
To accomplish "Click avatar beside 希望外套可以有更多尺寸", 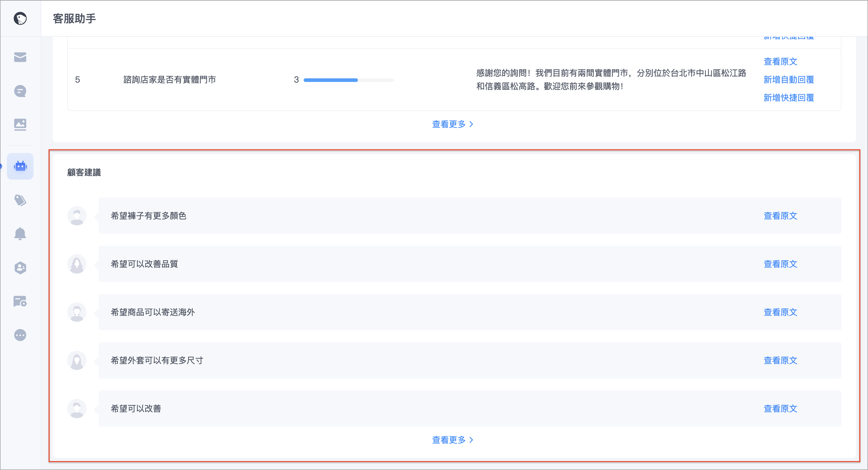I will [x=77, y=360].
